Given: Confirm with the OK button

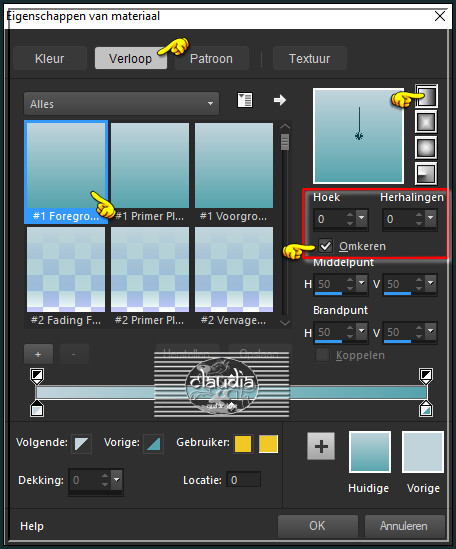Looking at the screenshot, I should (317, 526).
